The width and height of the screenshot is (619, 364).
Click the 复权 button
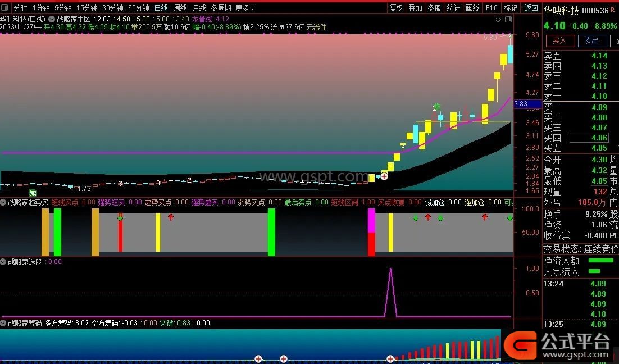point(397,8)
